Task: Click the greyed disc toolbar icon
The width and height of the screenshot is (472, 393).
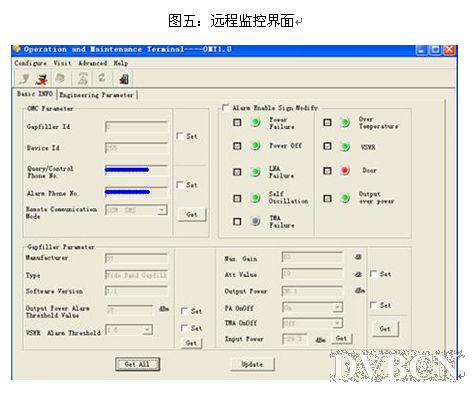Action: click(x=60, y=79)
